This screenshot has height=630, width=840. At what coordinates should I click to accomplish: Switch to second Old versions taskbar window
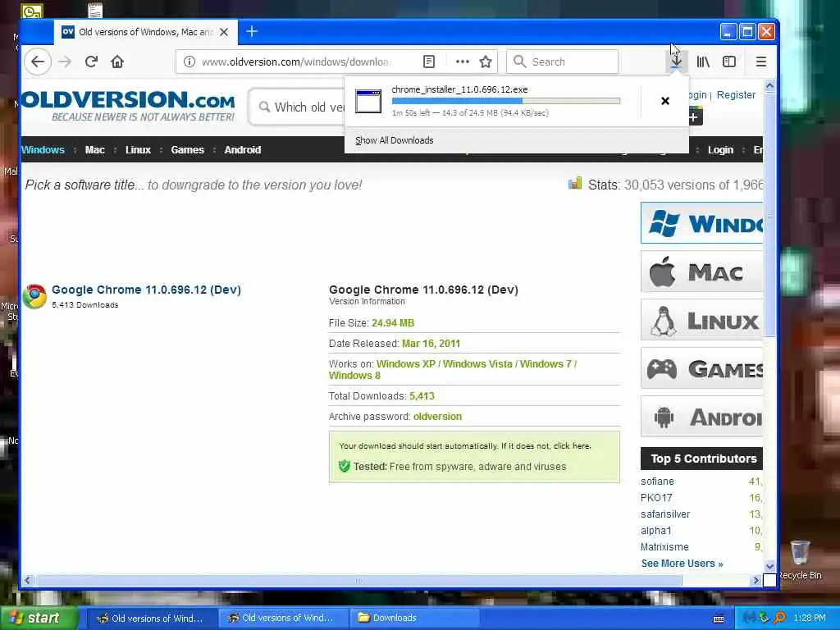(282, 618)
